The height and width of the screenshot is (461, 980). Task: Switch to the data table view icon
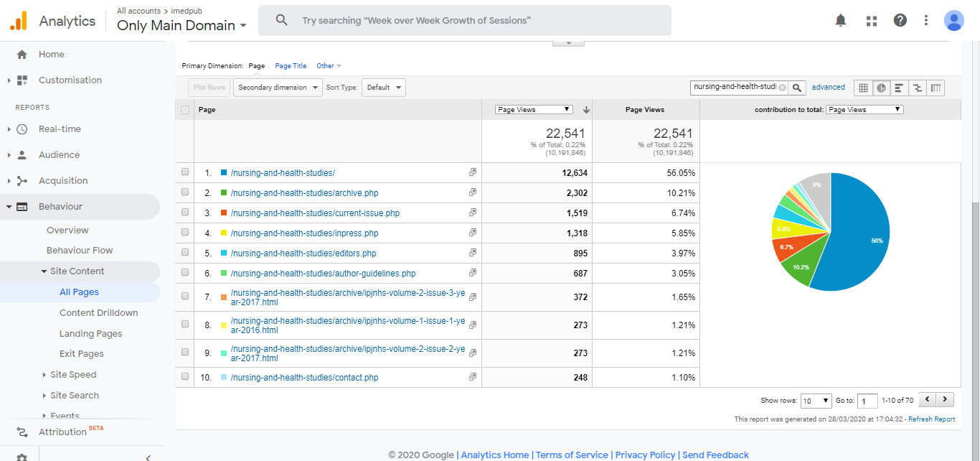pyautogui.click(x=863, y=88)
